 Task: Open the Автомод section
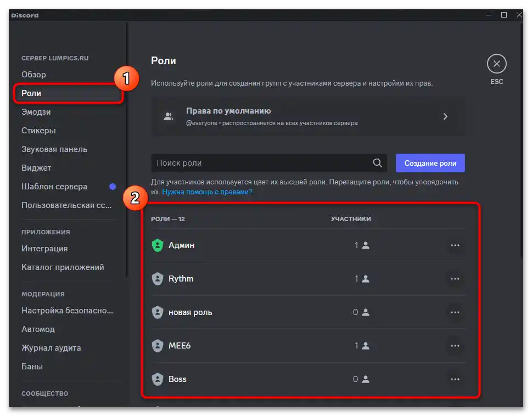tap(38, 329)
